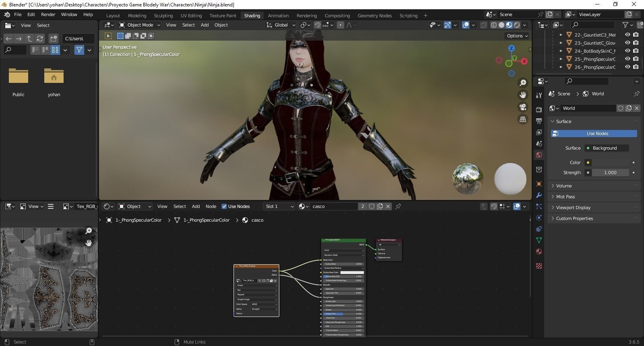
Task: Select solid viewport shading
Action: [x=502, y=25]
